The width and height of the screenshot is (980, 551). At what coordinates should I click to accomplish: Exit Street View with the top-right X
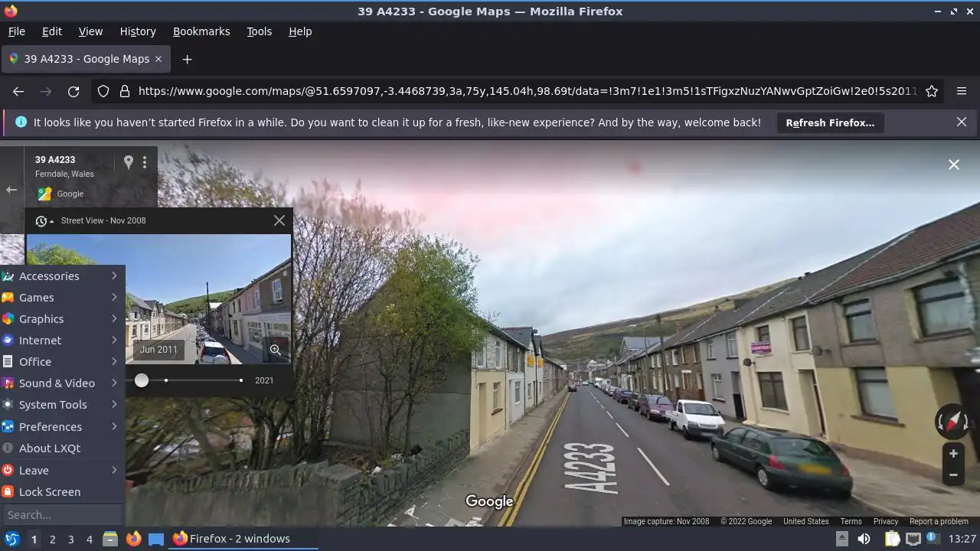tap(954, 165)
